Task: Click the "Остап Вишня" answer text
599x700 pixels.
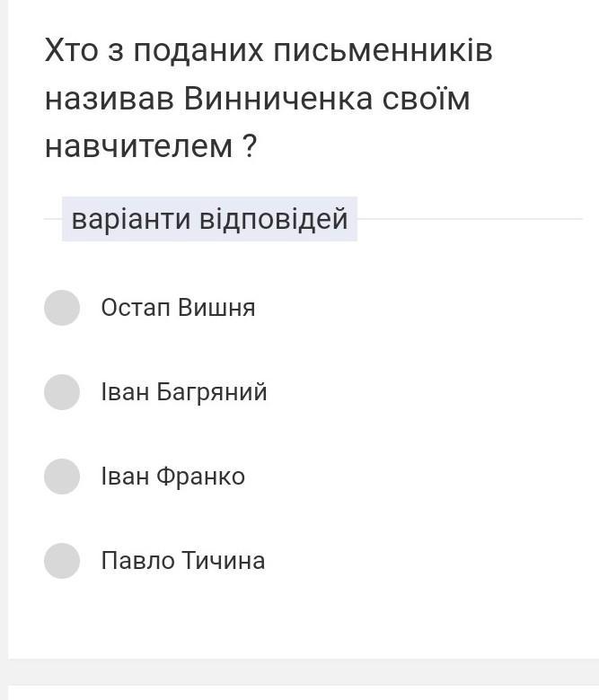Action: 178,308
